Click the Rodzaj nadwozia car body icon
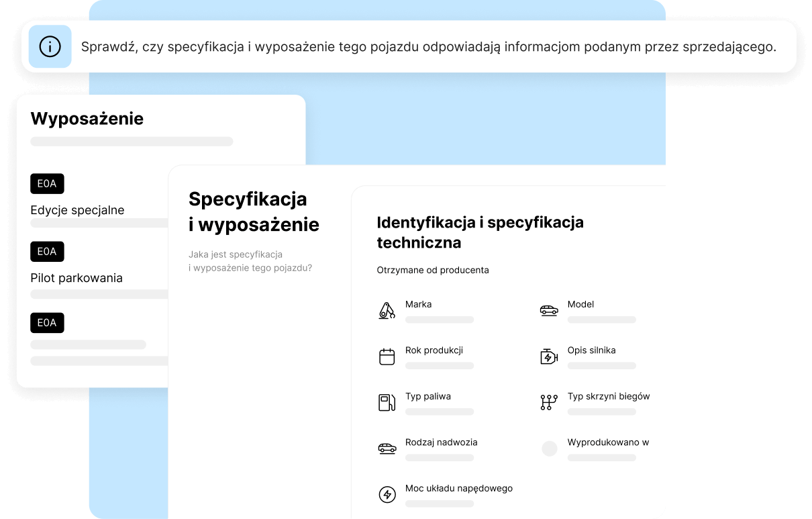The image size is (812, 519). pos(387,449)
